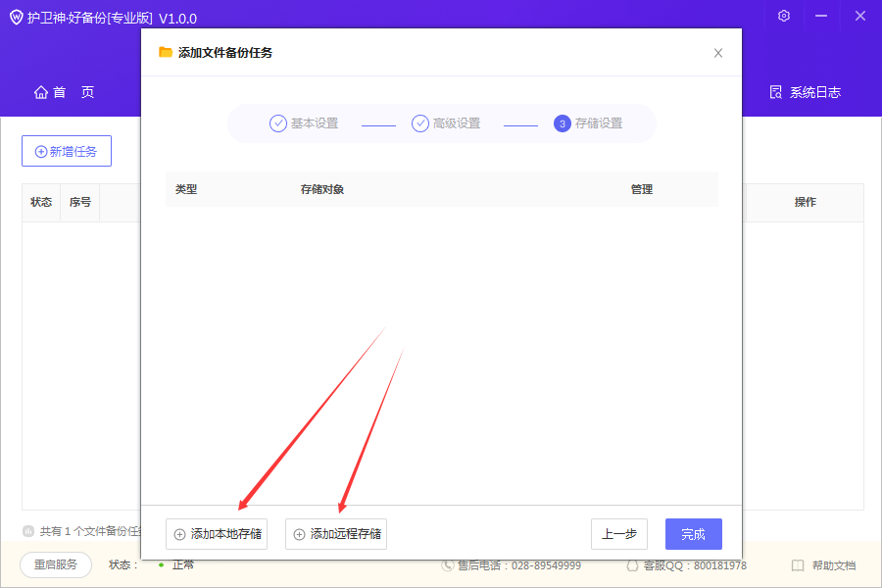The image size is (882, 588).
Task: Click the shield logo in the title bar
Action: 17,18
